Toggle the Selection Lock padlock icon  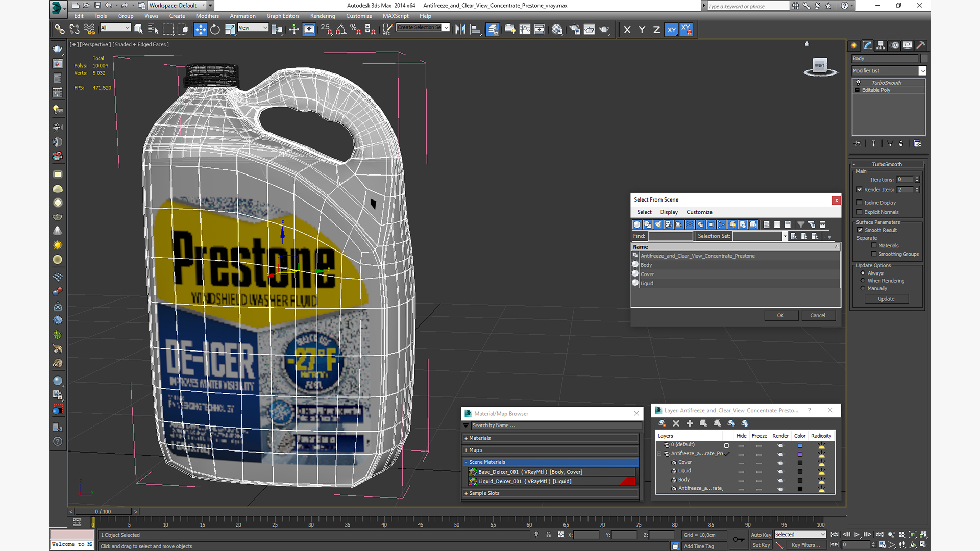point(549,535)
